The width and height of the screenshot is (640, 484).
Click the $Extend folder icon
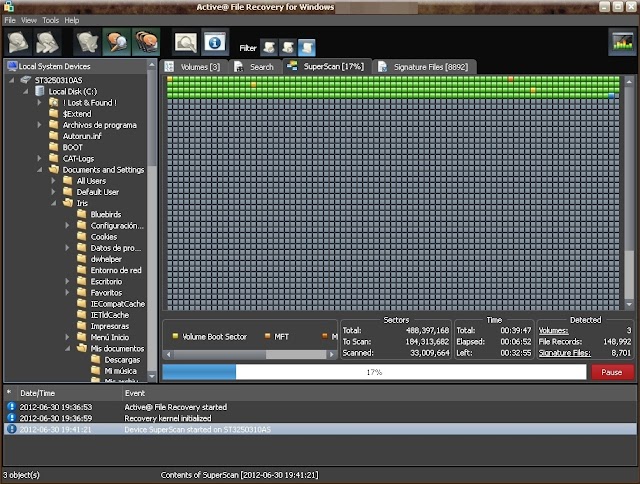pyautogui.click(x=54, y=113)
